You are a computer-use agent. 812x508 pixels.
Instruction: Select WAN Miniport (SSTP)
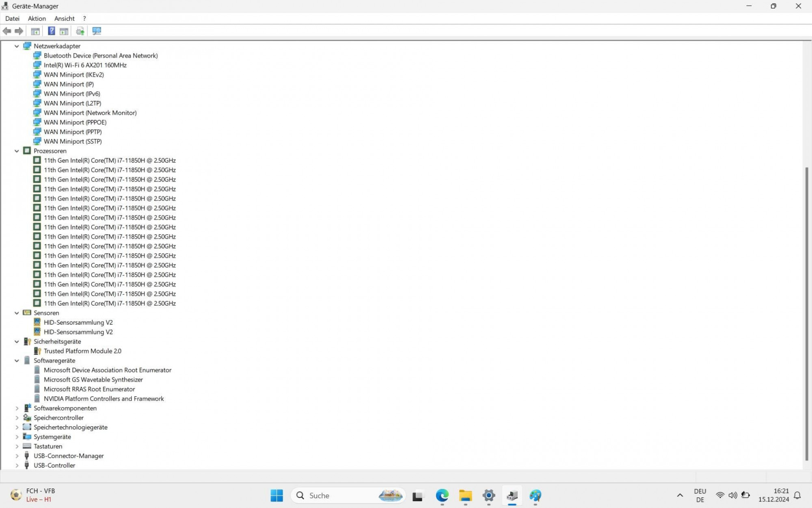73,141
